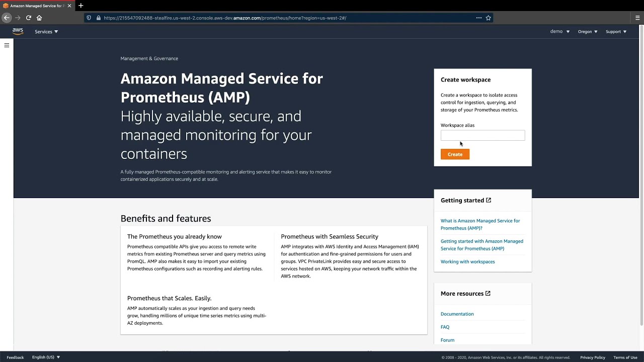Screen dimensions: 644x362
Task: Click the More resources external link icon
Action: [x=488, y=293]
